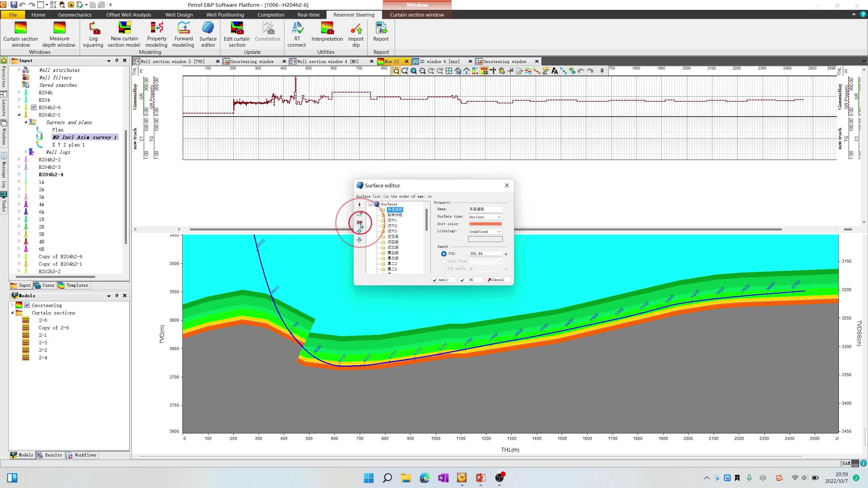Image resolution: width=868 pixels, height=488 pixels.
Task: Click the home view icon
Action: pyautogui.click(x=467, y=71)
